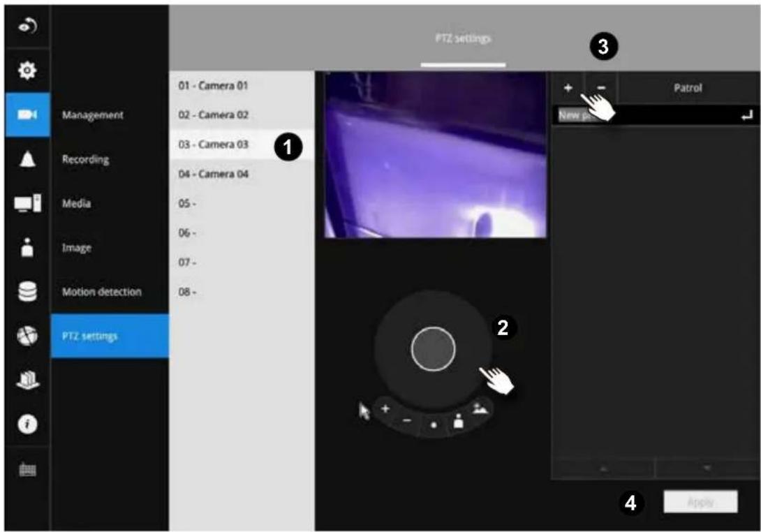Click the landscape preset icon on PTZ control
Viewport: 761px width, 532px height.
(x=480, y=408)
